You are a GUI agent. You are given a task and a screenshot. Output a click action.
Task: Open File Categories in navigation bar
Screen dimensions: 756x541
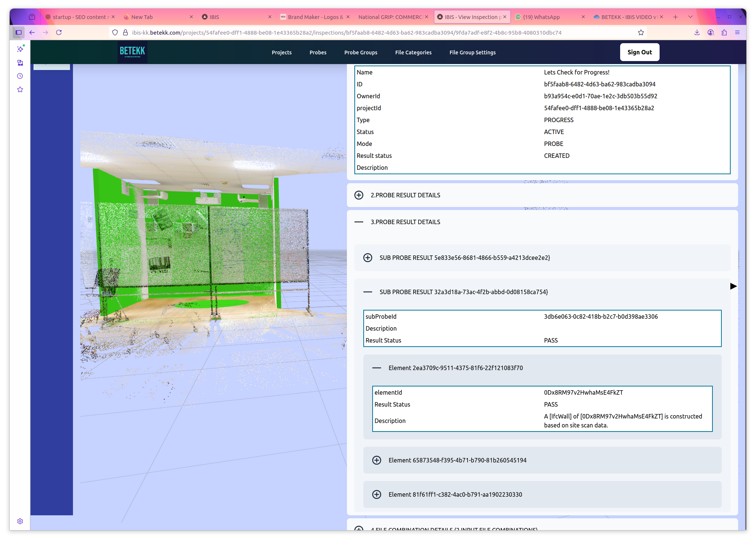coord(413,52)
